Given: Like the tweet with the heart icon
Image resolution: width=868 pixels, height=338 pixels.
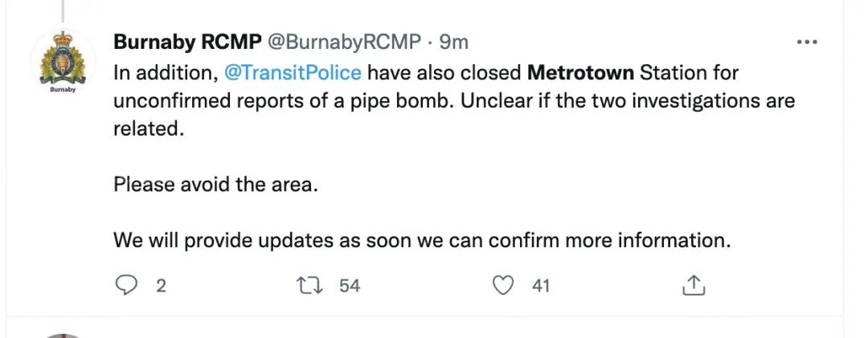Looking at the screenshot, I should click(504, 284).
